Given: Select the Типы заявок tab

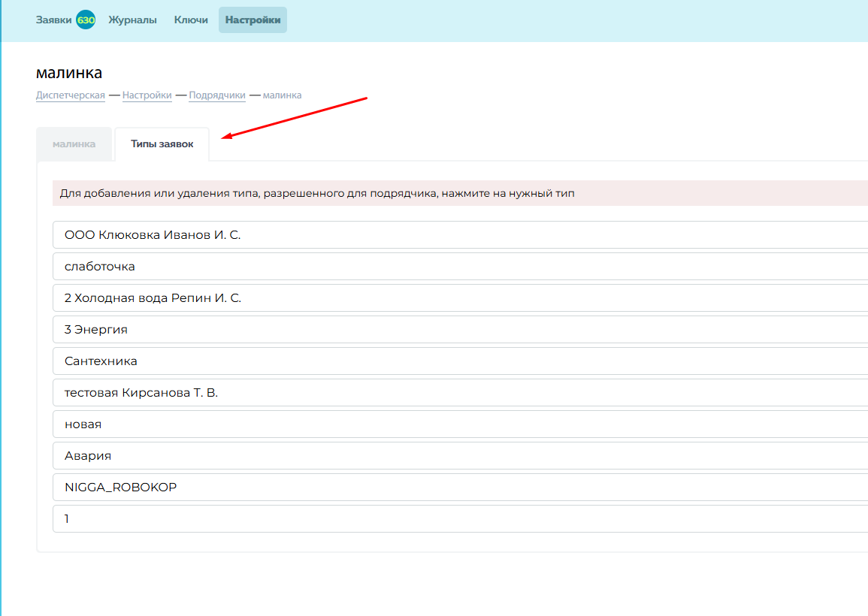Looking at the screenshot, I should click(x=162, y=144).
